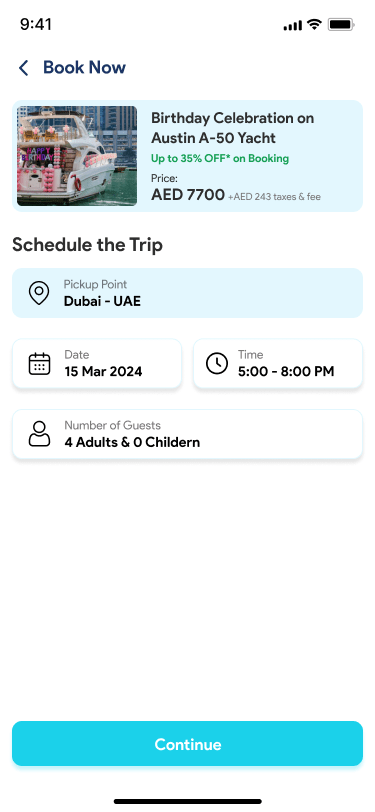Tap the Wi-Fi status icon

314,24
